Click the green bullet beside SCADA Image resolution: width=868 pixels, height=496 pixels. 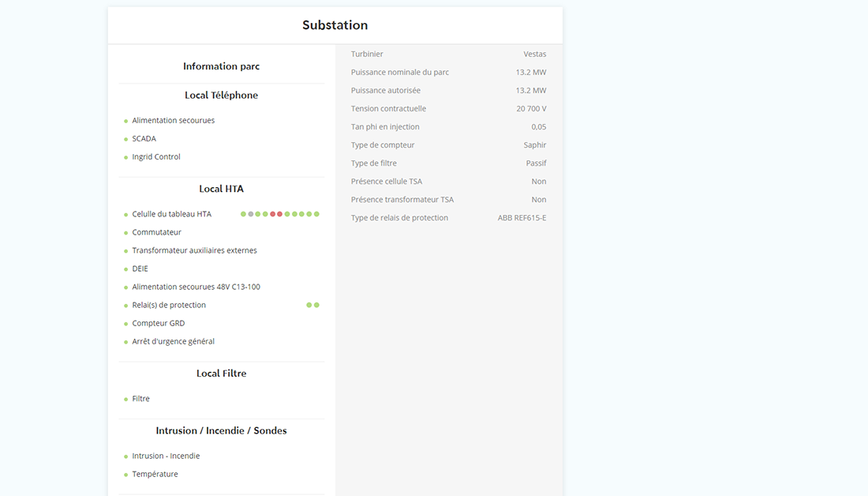126,139
